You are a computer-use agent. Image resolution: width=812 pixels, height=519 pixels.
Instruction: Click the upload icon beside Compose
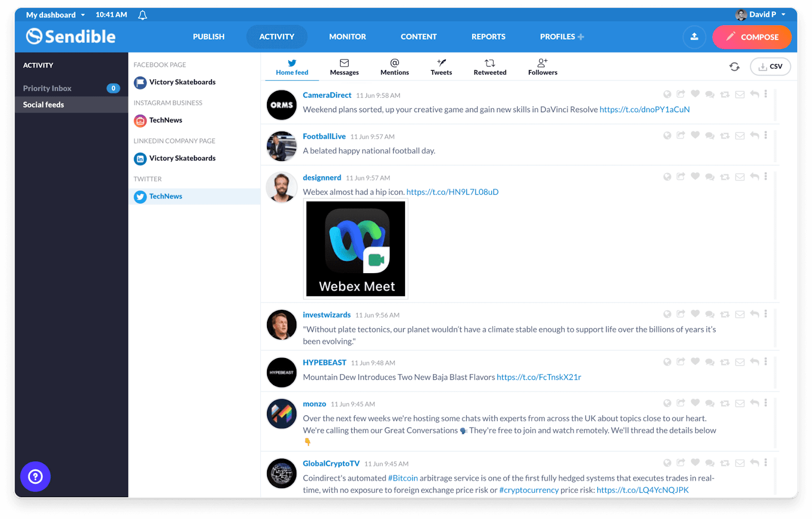(x=694, y=37)
